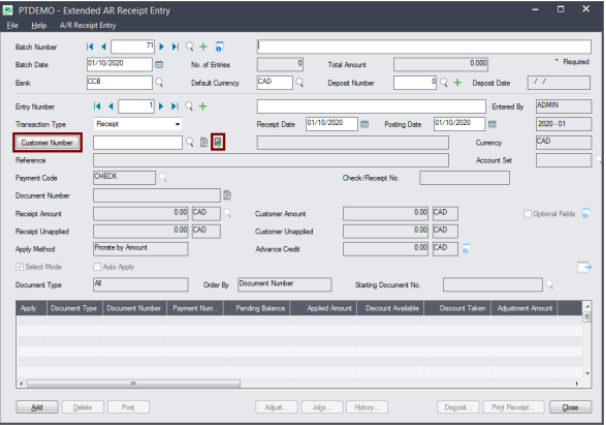The width and height of the screenshot is (606, 425).
Task: Click the Print Receipt button
Action: [514, 407]
